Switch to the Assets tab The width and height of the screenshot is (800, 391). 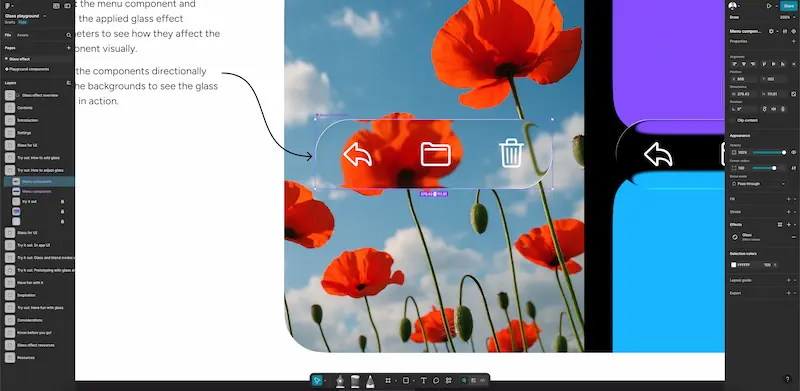point(22,35)
